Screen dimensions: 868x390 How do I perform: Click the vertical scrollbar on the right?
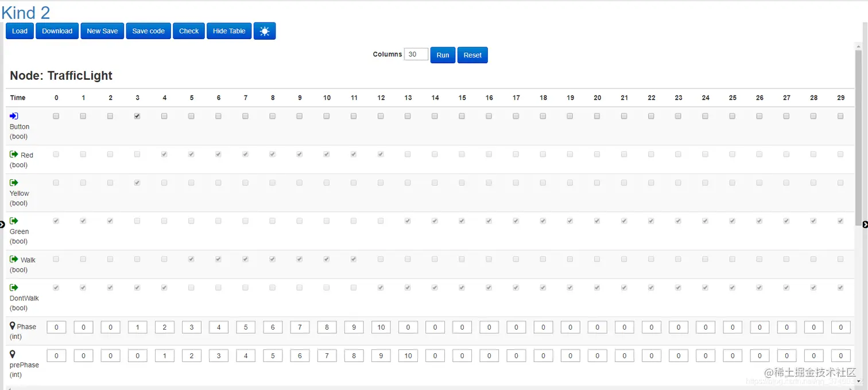tap(859, 138)
